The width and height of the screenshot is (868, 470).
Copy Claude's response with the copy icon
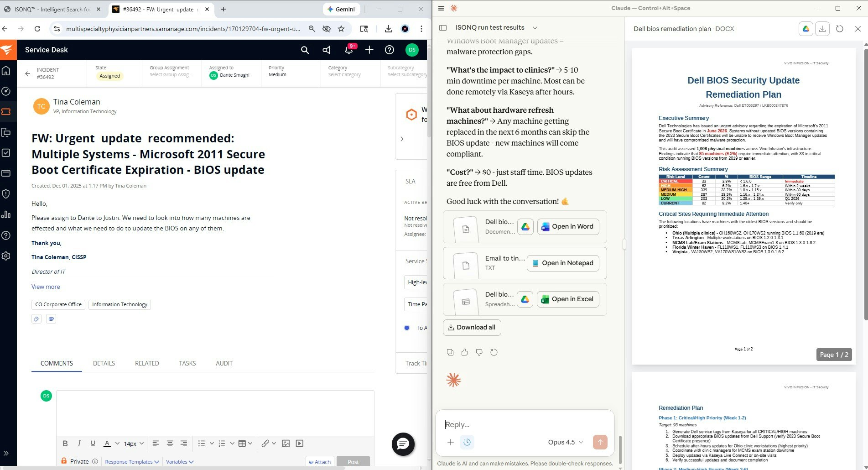[x=450, y=352]
